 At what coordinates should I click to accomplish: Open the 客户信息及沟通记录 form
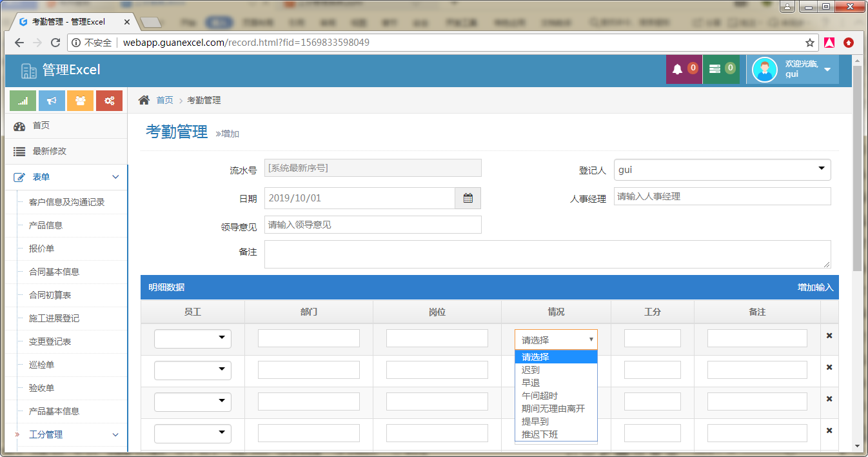click(x=66, y=202)
